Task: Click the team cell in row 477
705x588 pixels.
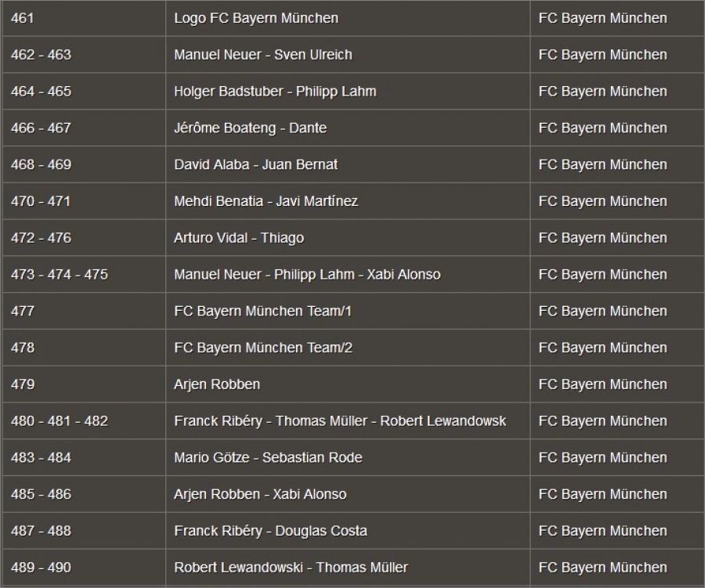Action: tap(602, 312)
